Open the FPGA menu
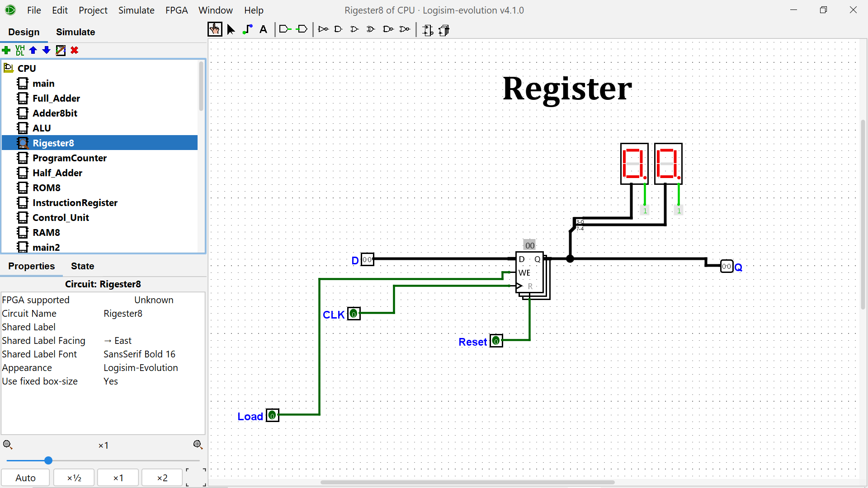The image size is (868, 488). click(x=176, y=10)
